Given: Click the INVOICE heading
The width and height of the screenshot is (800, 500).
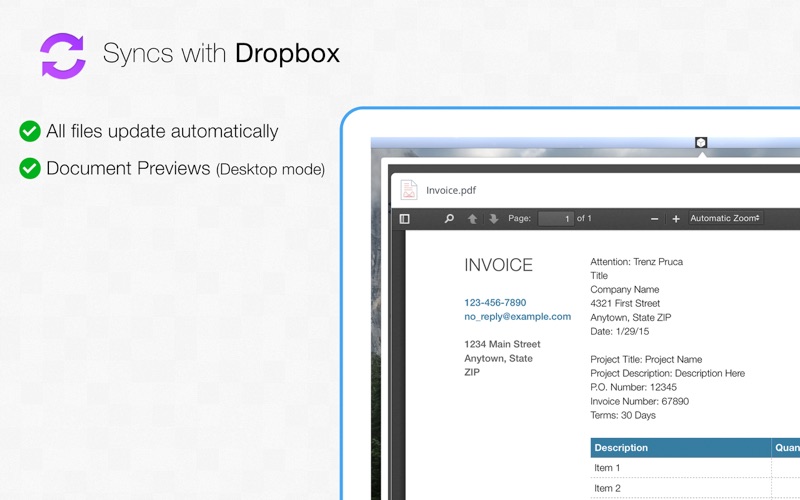Looking at the screenshot, I should [x=498, y=265].
